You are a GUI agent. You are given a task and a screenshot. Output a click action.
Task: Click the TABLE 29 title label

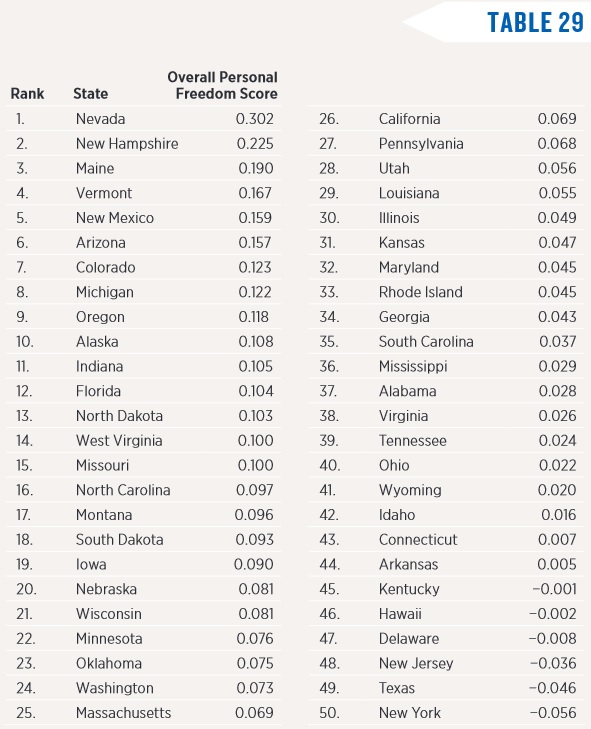(535, 22)
